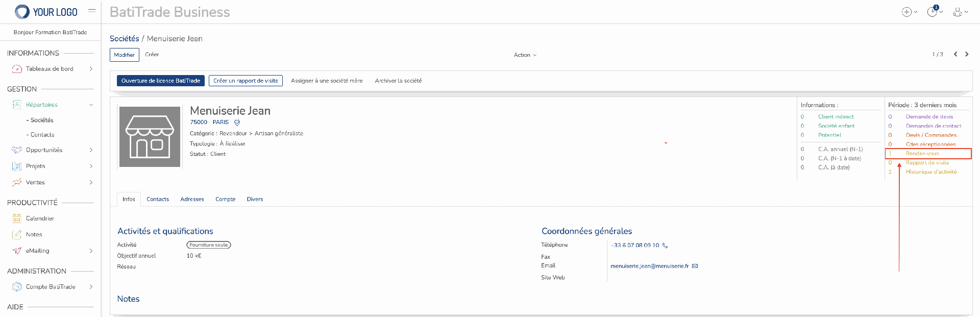Click the Menuiserie Jean company title

(x=230, y=111)
